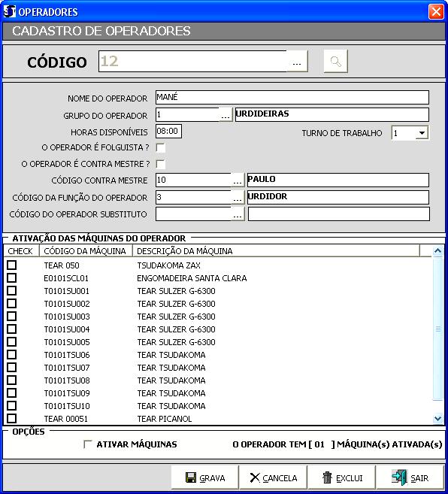Image resolution: width=448 pixels, height=494 pixels.
Task: Check the TEAR 050 machine row box
Action: 12,265
